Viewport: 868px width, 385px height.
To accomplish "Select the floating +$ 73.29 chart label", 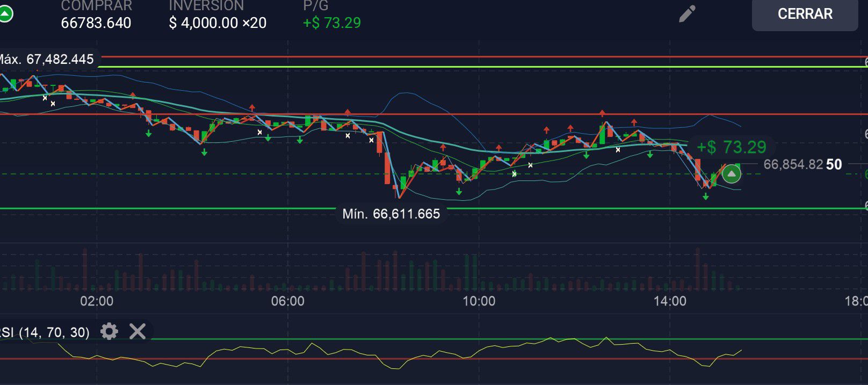I will click(x=731, y=147).
